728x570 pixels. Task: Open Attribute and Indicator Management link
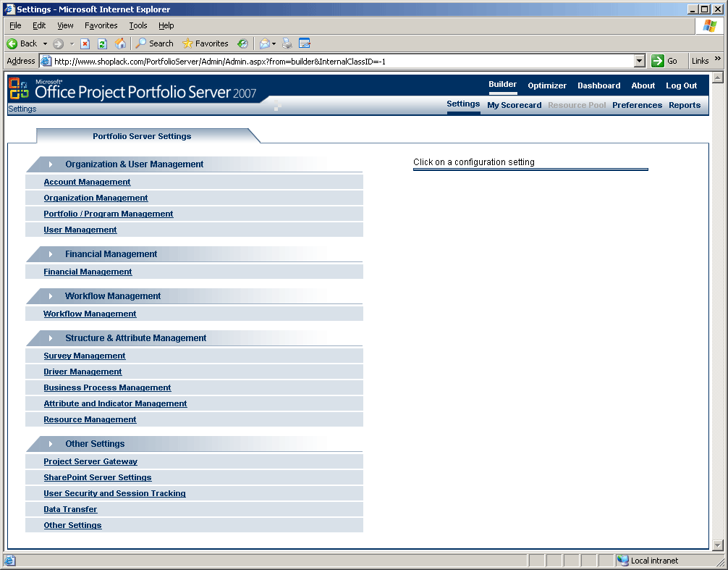115,403
